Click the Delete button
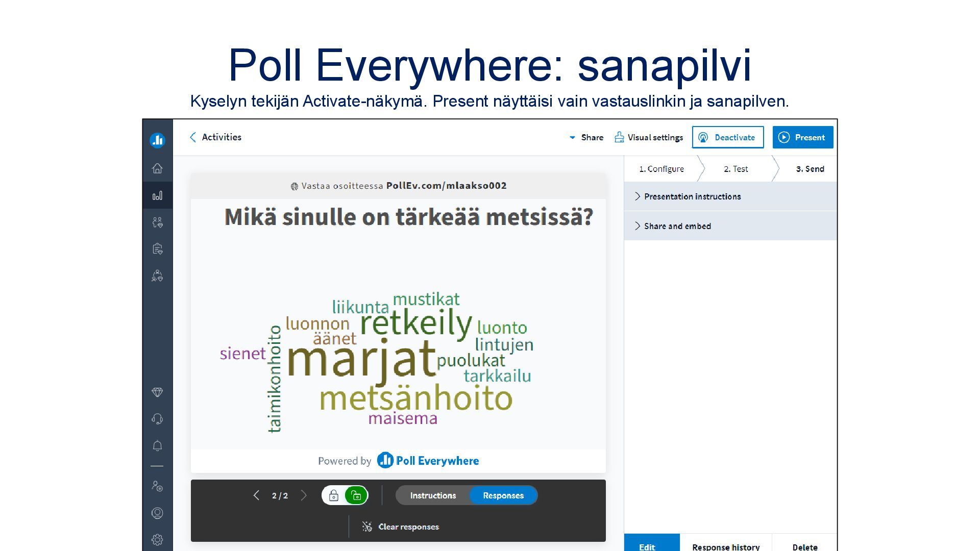 (x=805, y=543)
